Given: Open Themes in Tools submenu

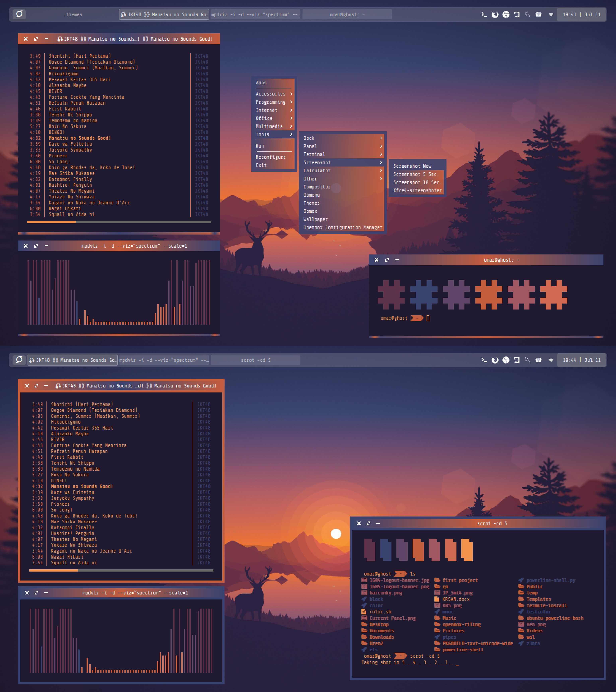Looking at the screenshot, I should 343,203.
